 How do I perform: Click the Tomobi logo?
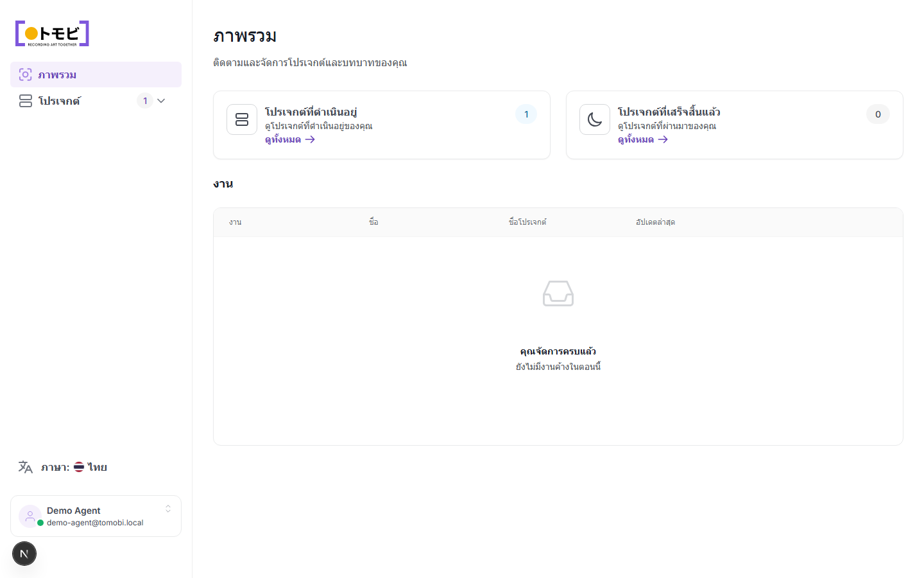[52, 33]
